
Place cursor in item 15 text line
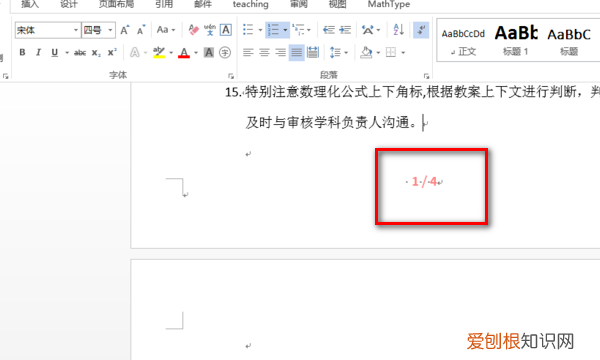coord(412,92)
